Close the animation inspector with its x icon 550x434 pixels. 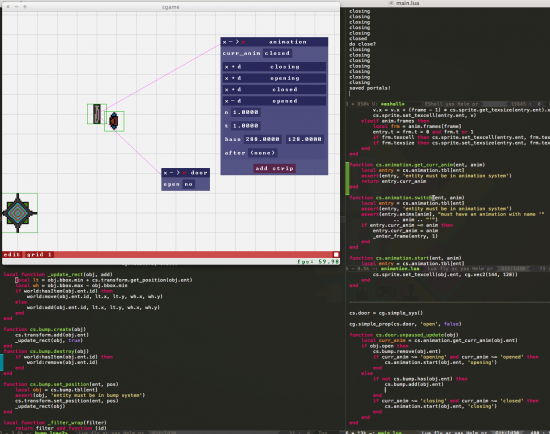pos(224,42)
